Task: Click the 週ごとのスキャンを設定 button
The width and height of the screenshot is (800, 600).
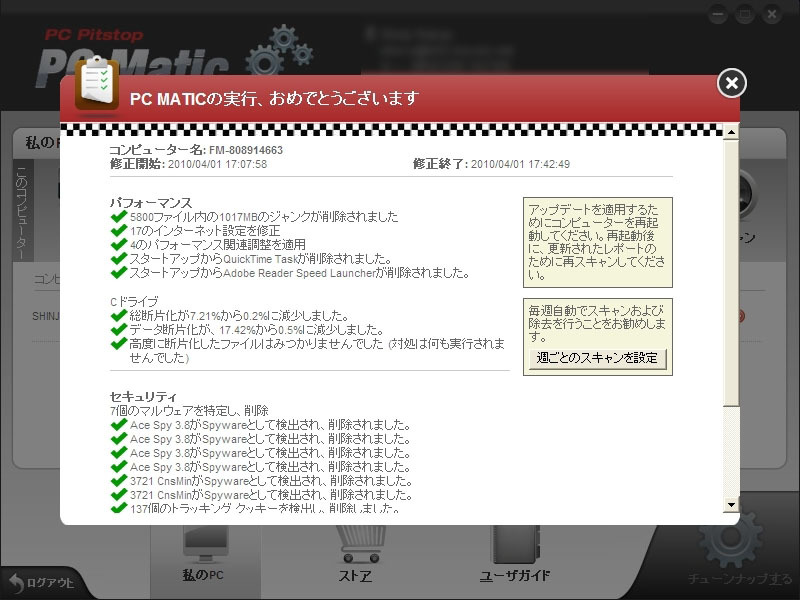Action: pyautogui.click(x=597, y=358)
